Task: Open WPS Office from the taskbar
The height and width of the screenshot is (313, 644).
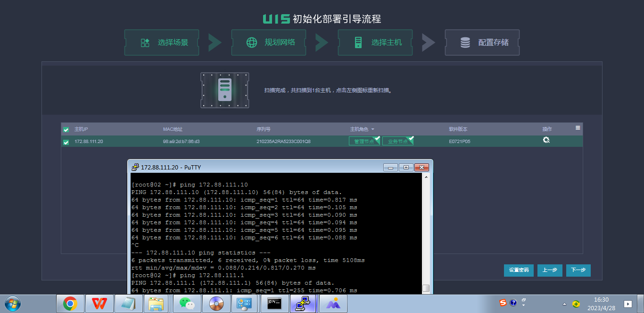Action: coord(99,304)
